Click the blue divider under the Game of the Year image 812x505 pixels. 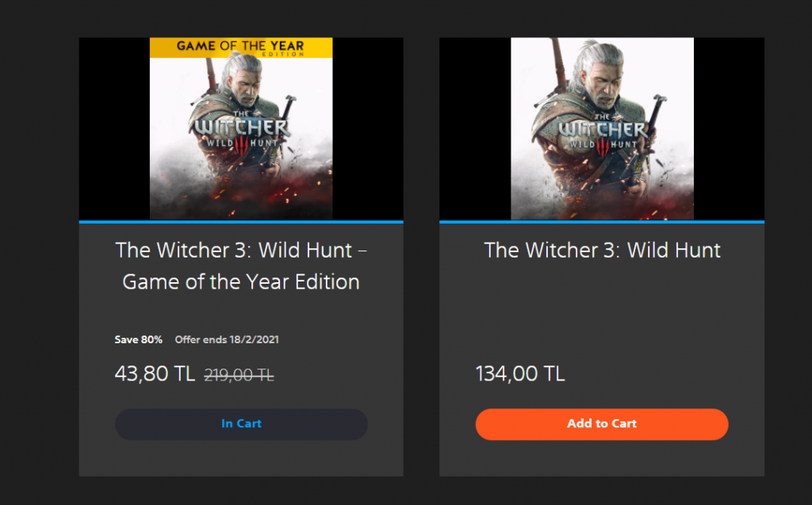click(241, 221)
